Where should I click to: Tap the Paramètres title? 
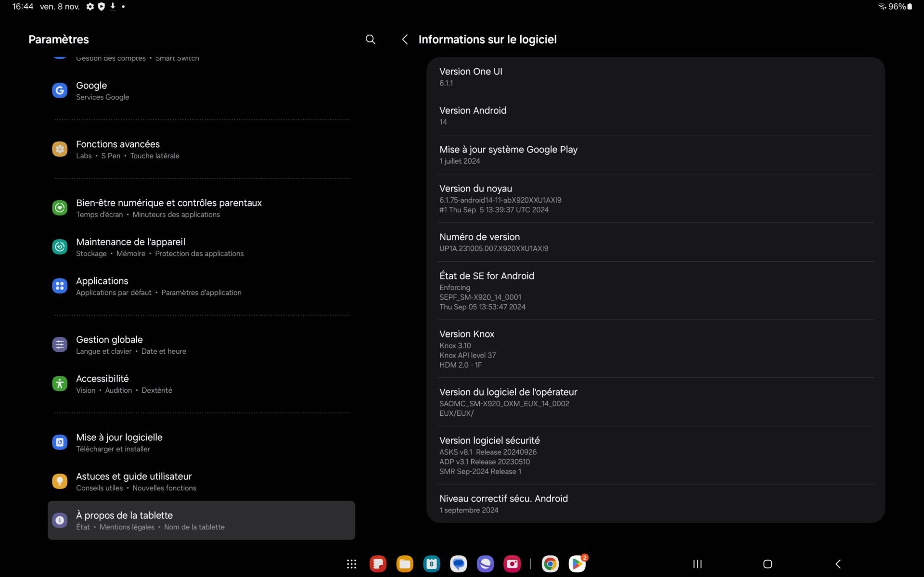tap(59, 39)
